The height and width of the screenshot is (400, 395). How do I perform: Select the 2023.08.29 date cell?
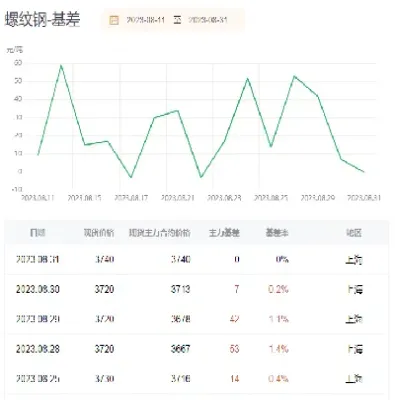click(38, 319)
